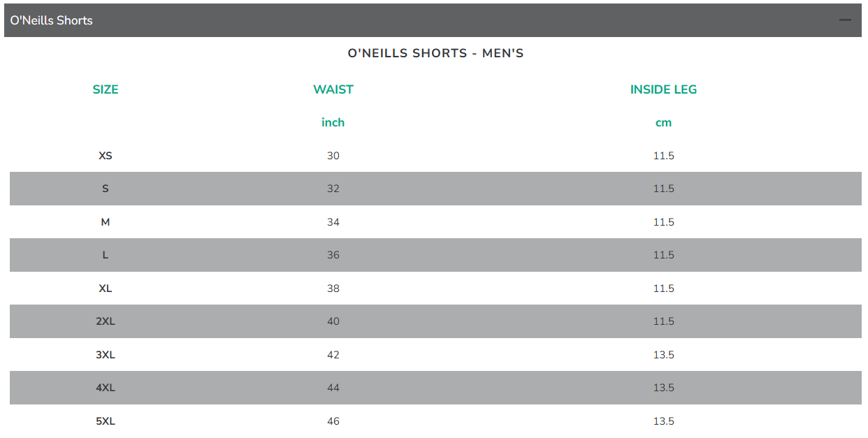Click waist value 30 in XS row
This screenshot has height=438, width=868.
pyautogui.click(x=333, y=156)
